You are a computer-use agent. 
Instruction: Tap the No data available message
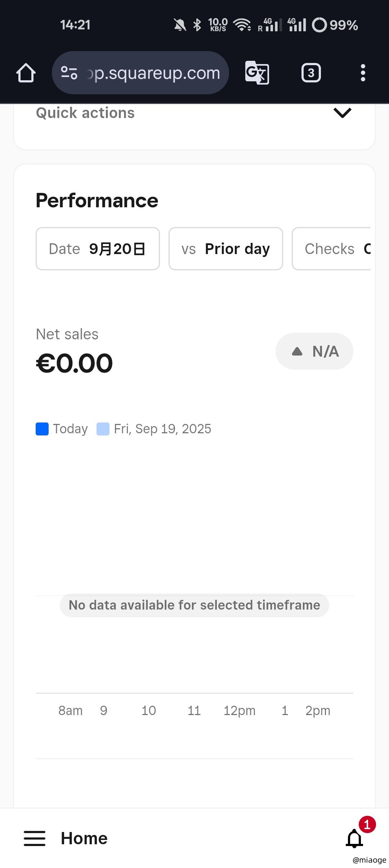(x=194, y=605)
